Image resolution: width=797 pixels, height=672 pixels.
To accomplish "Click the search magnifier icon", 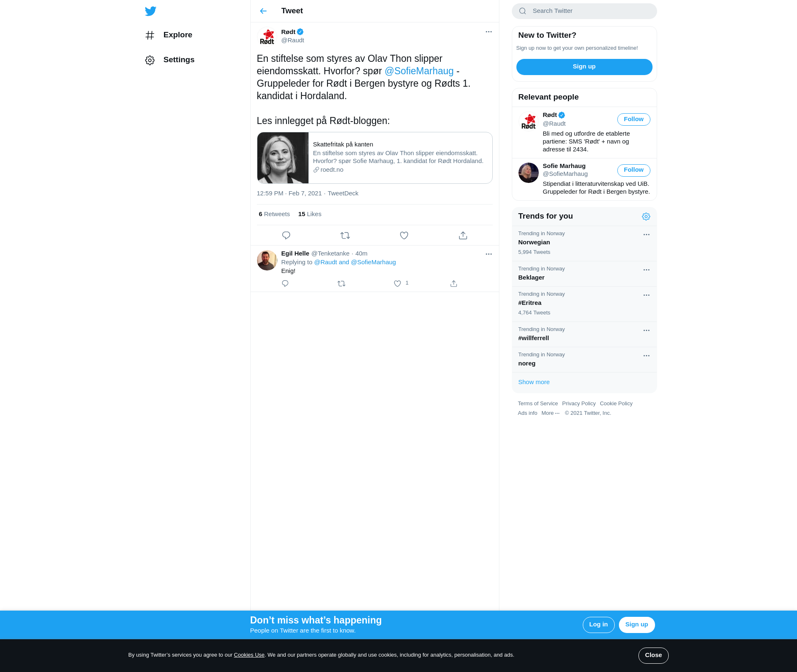I will (523, 11).
